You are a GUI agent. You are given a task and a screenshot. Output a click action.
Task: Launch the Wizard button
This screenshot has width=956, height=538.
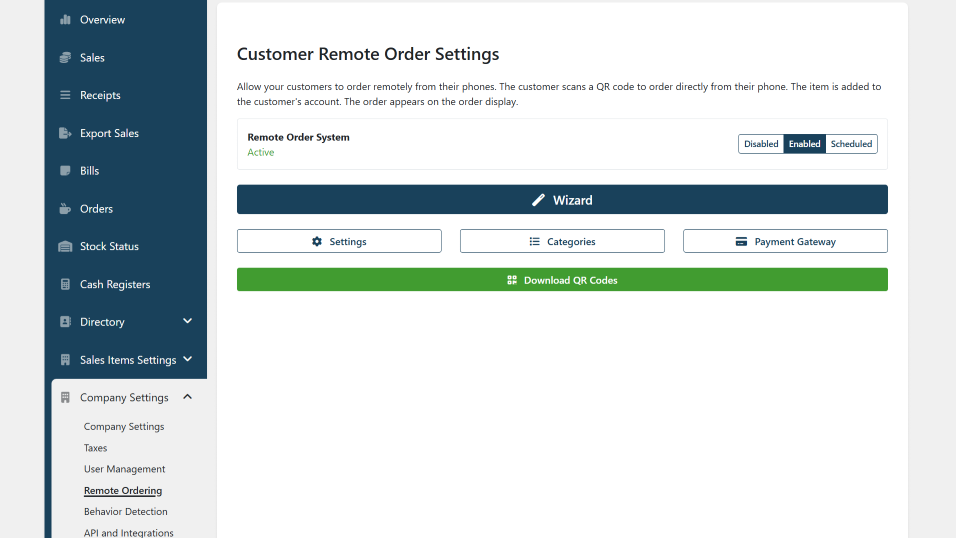coord(562,199)
